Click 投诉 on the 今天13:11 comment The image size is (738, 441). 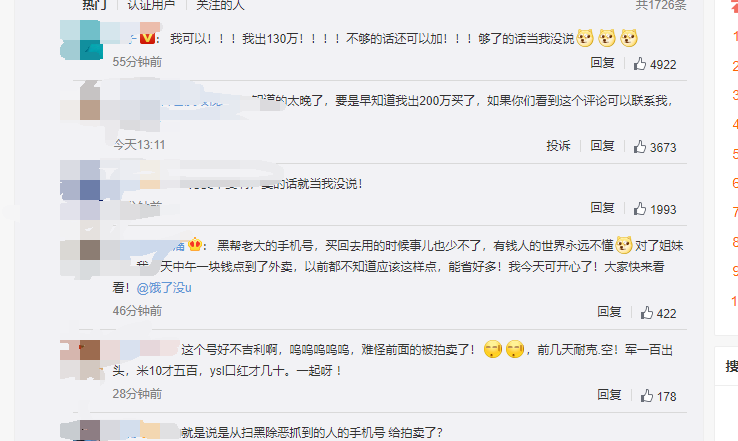point(558,146)
